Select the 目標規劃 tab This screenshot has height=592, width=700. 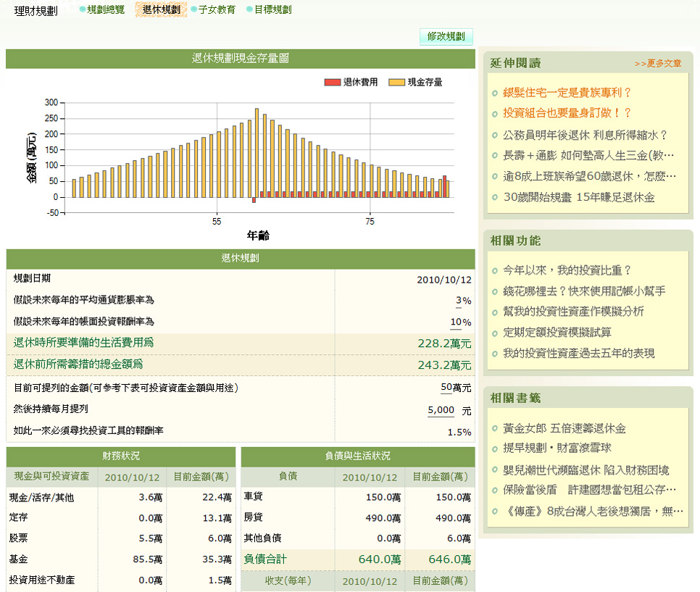pos(272,10)
